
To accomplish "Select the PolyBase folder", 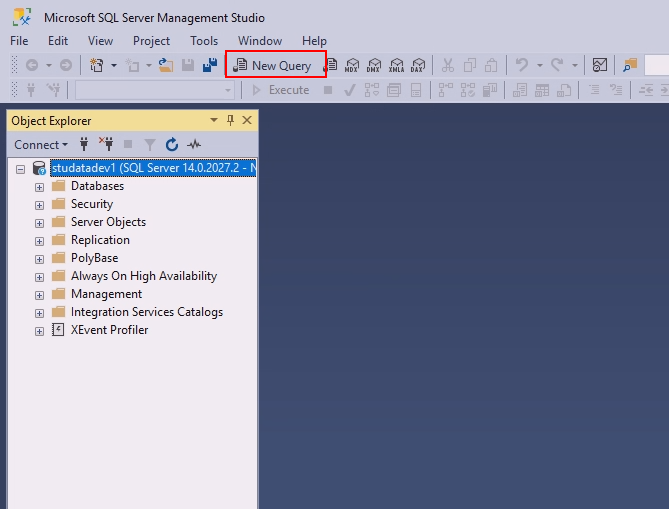I will click(95, 258).
